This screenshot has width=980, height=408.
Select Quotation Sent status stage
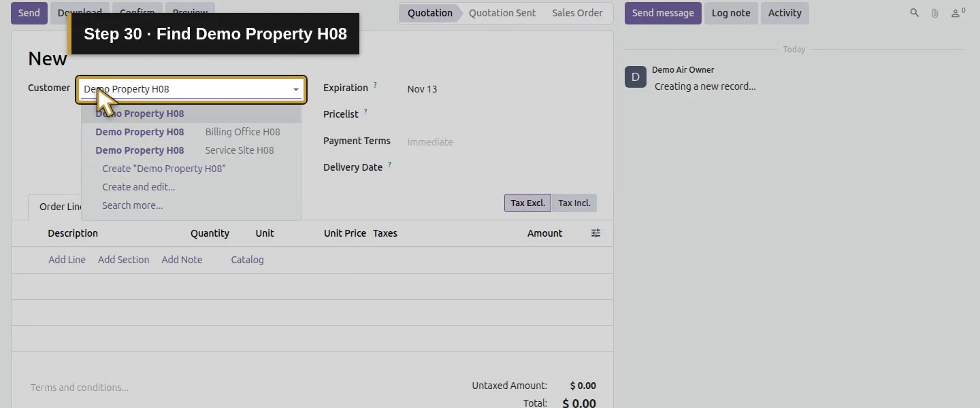[502, 13]
